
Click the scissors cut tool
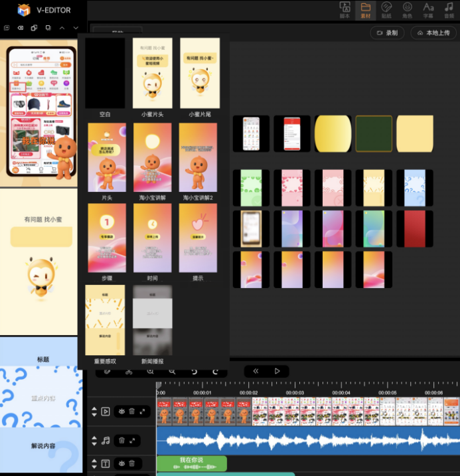[x=129, y=372]
